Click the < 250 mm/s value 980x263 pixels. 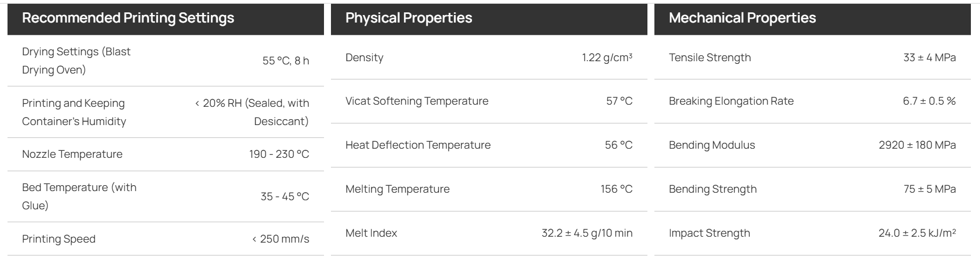281,239
